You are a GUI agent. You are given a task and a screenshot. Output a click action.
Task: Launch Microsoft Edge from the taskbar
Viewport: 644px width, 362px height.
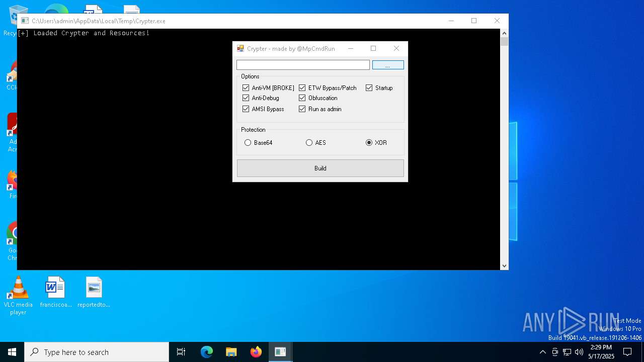coord(207,352)
